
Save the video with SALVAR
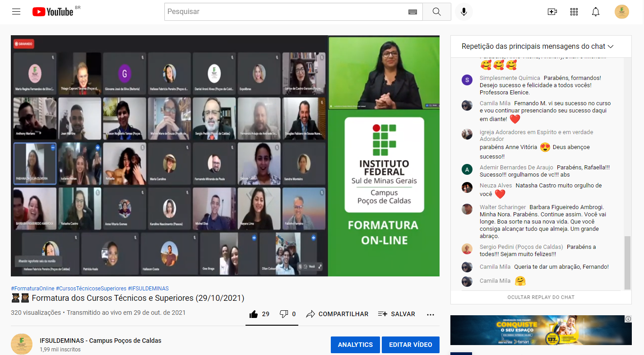coord(397,314)
